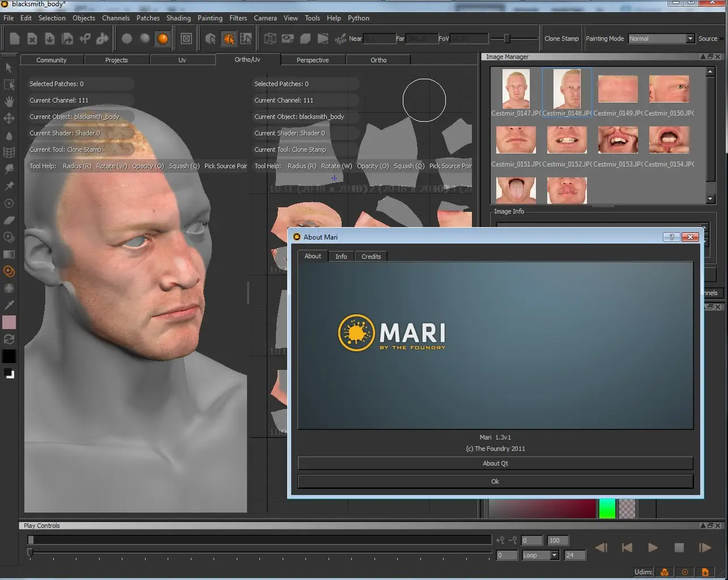Select patch selection mode orange icon

(228, 39)
